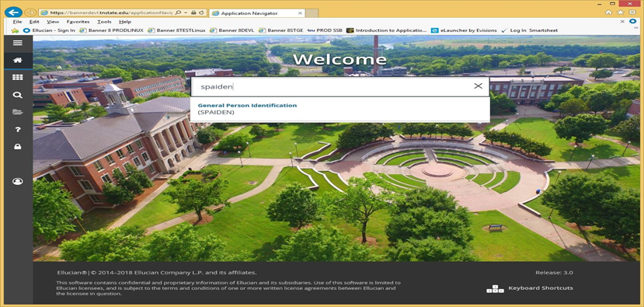Open the Tools menu

point(104,22)
